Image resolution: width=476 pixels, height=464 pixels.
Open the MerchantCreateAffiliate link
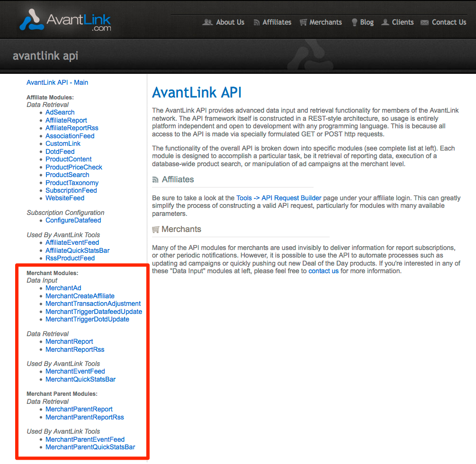(x=80, y=296)
